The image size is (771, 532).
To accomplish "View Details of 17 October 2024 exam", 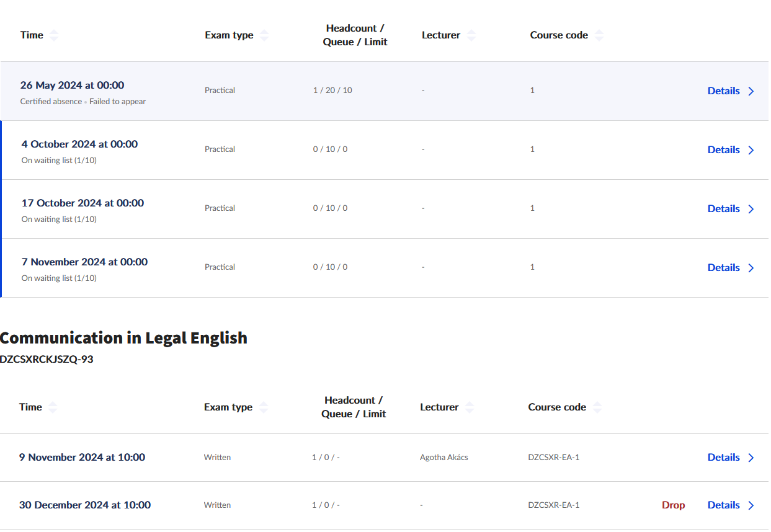I will pos(723,209).
